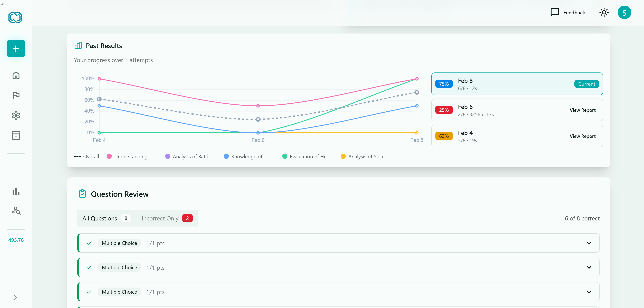Toggle Understanding series in chart legend

click(130, 156)
